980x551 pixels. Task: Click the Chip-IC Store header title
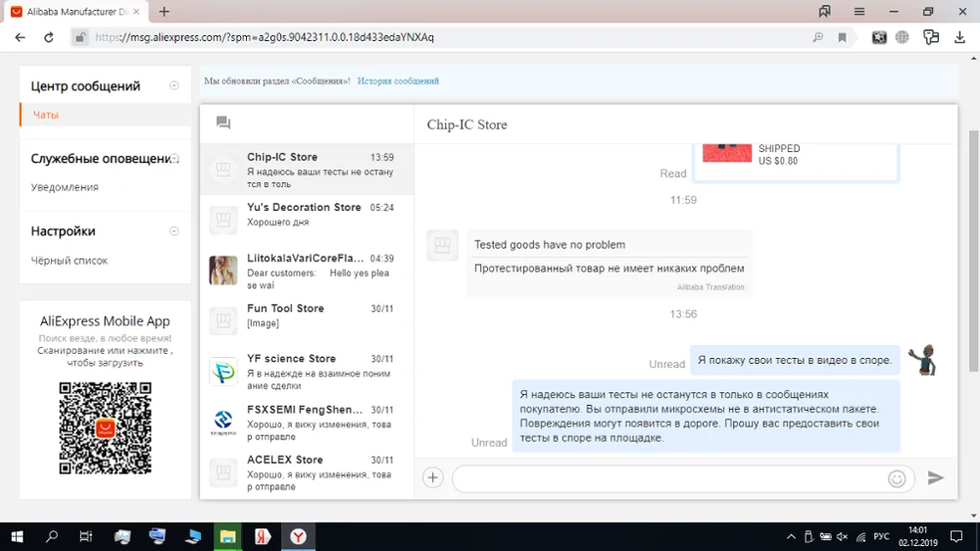click(x=466, y=125)
